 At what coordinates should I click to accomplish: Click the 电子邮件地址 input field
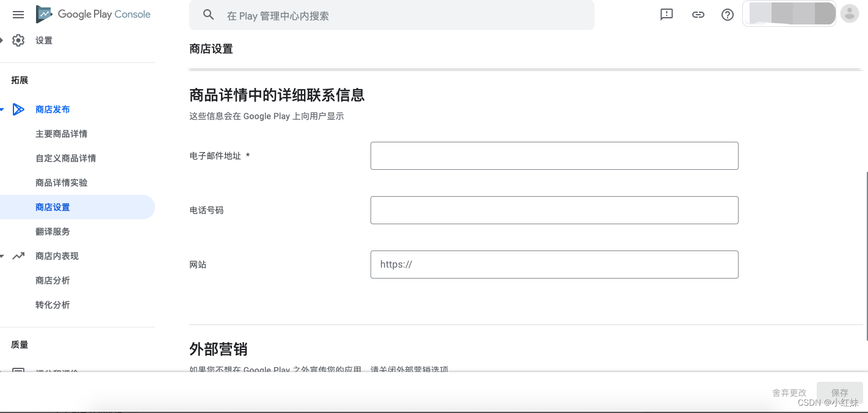tap(554, 156)
